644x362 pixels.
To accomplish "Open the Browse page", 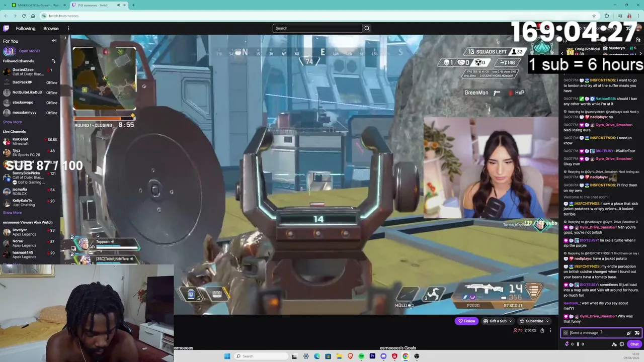I will pos(51,29).
